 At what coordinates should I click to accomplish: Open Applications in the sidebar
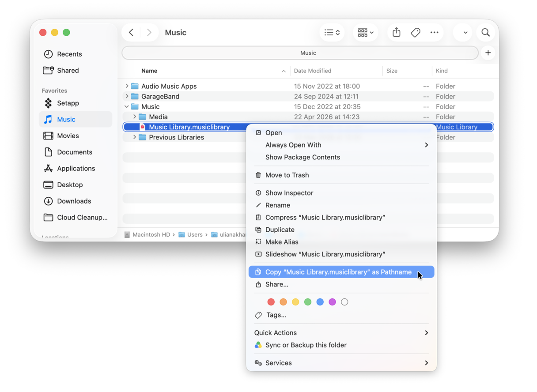click(x=76, y=168)
